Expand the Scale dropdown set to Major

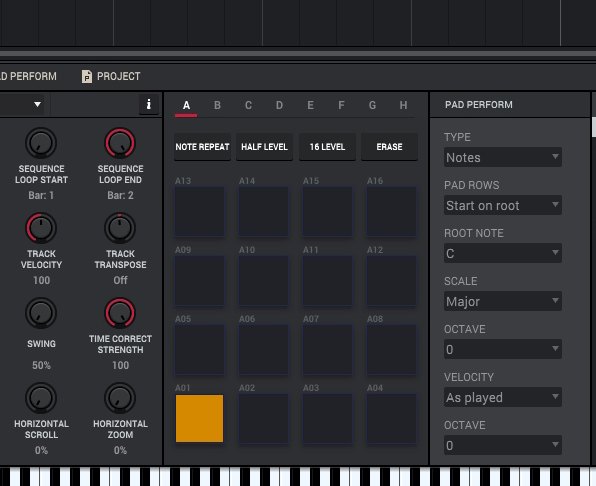coord(502,301)
